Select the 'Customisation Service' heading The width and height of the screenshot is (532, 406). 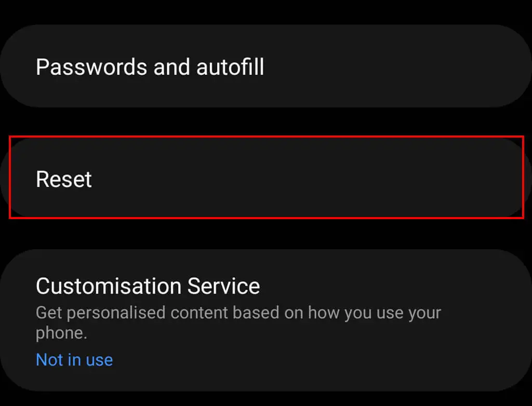[148, 286]
